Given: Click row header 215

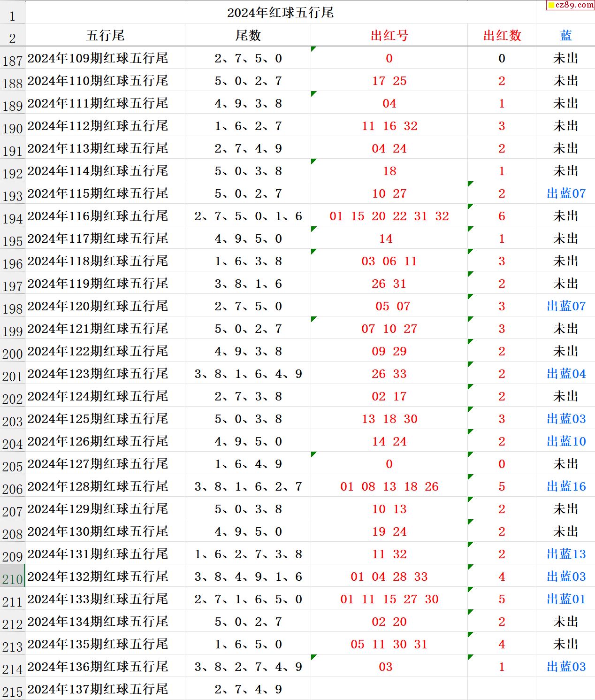Looking at the screenshot, I should (x=12, y=689).
